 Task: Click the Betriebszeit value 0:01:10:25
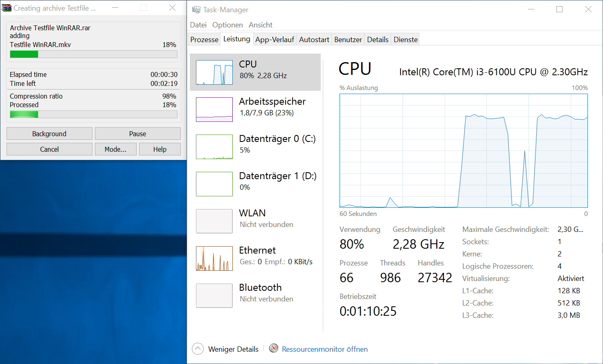click(x=368, y=311)
